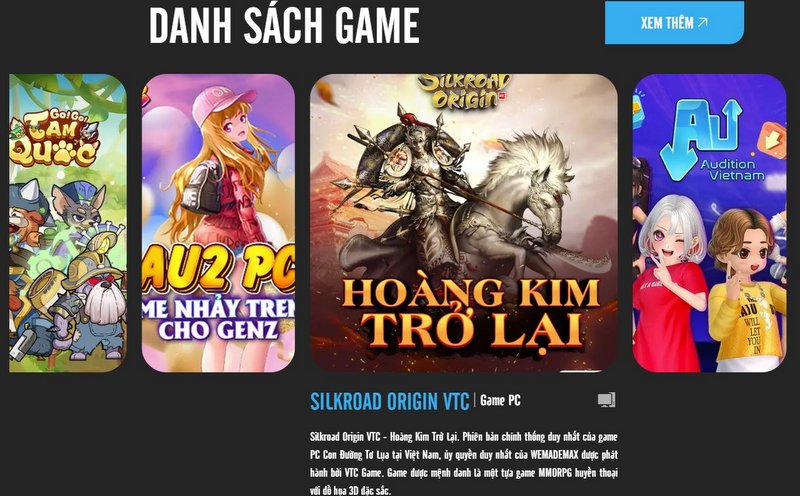
Task: Click the orange download arrow icon on Audition card
Action: click(771, 139)
